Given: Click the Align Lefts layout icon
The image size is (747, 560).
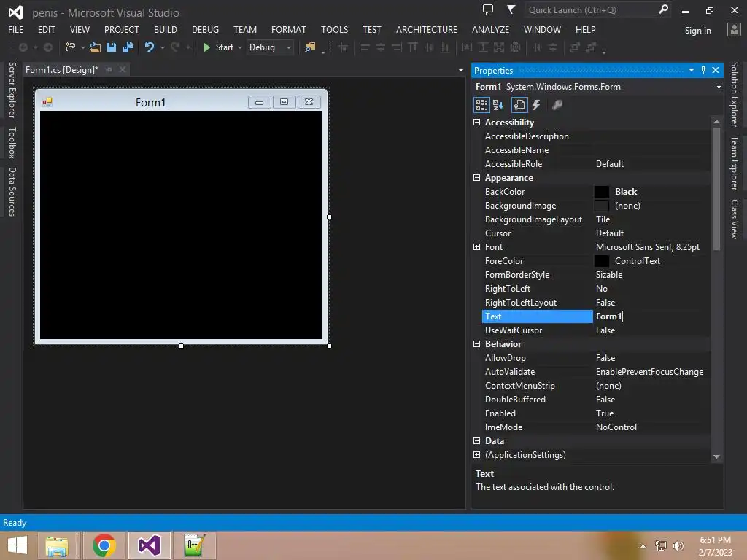Looking at the screenshot, I should point(365,47).
